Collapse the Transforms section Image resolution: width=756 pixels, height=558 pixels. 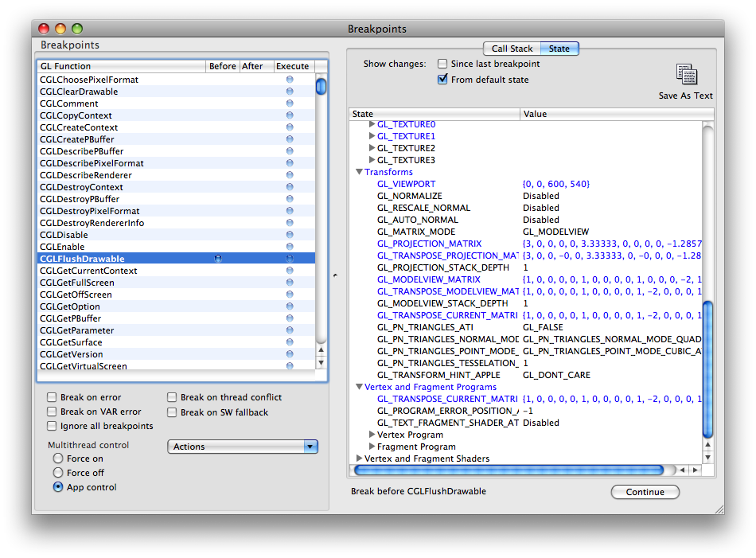coord(360,172)
